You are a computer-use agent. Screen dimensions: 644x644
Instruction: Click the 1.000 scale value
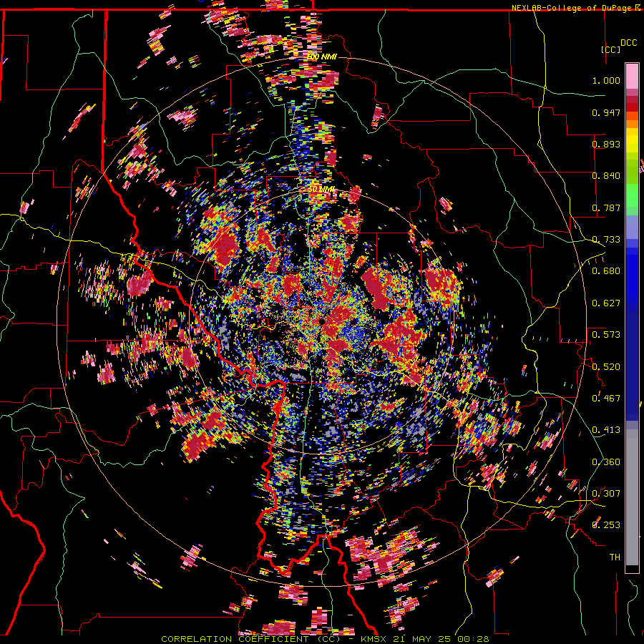(x=606, y=80)
